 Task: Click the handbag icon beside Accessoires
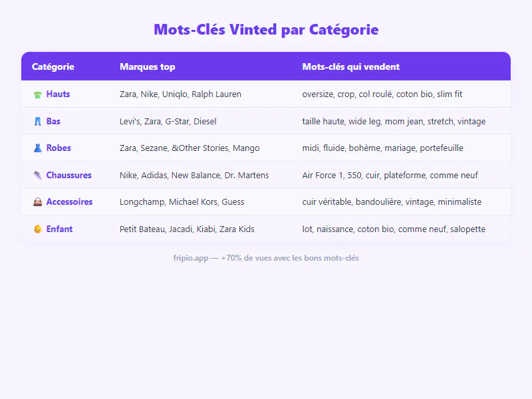click(x=38, y=202)
